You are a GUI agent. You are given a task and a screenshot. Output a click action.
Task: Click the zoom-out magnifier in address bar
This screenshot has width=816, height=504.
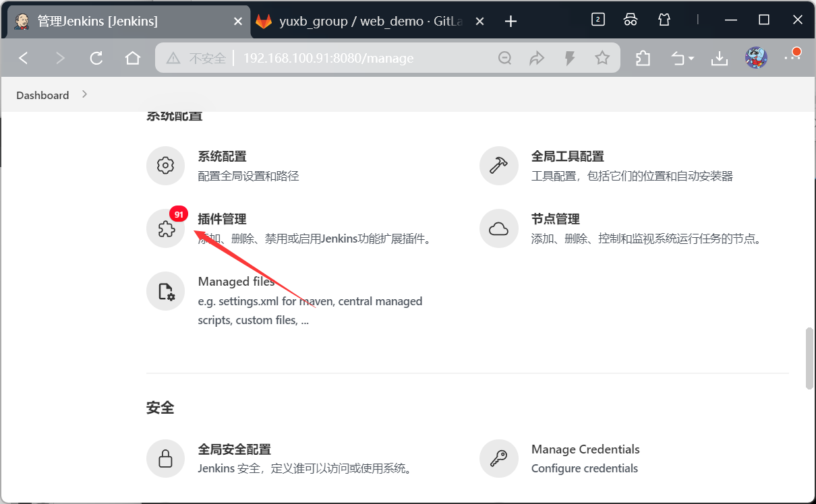504,59
